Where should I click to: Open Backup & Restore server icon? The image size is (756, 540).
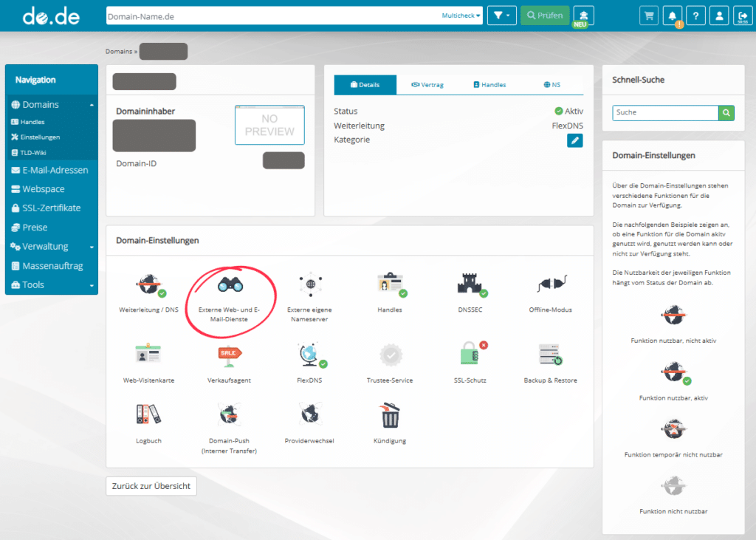pos(550,355)
